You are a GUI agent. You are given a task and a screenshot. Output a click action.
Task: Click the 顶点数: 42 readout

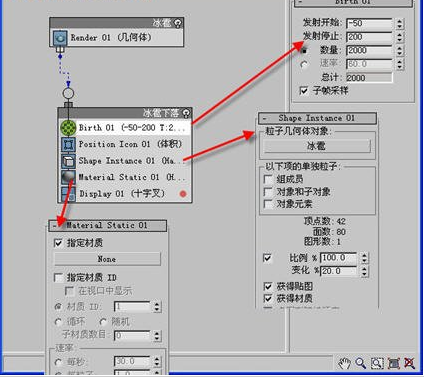(325, 221)
